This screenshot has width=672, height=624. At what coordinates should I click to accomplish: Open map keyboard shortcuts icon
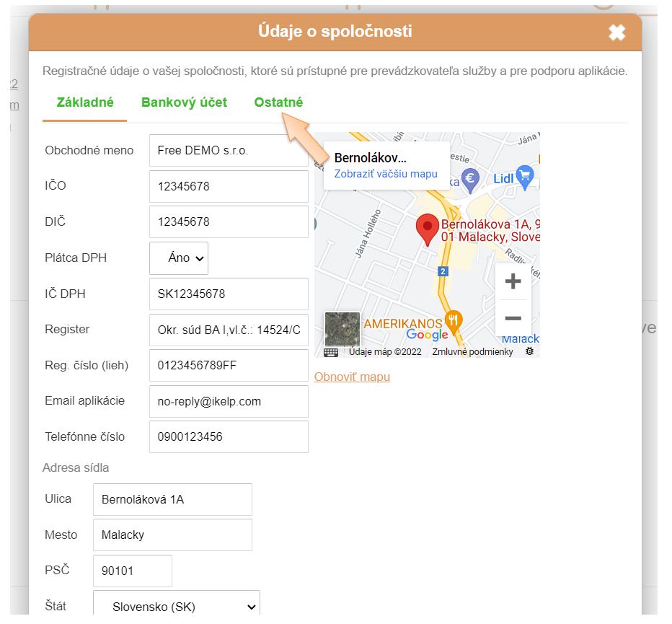tap(331, 352)
